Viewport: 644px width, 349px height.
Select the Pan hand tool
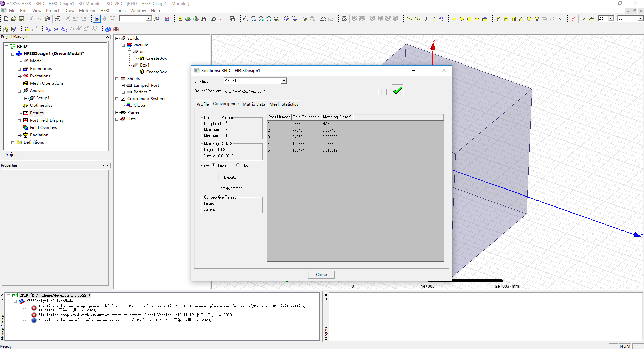(246, 19)
